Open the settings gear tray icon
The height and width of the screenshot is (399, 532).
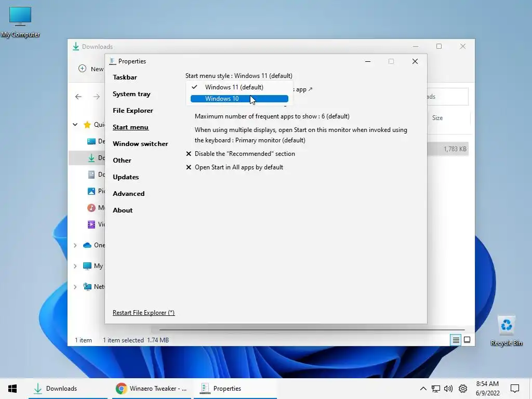pos(463,389)
